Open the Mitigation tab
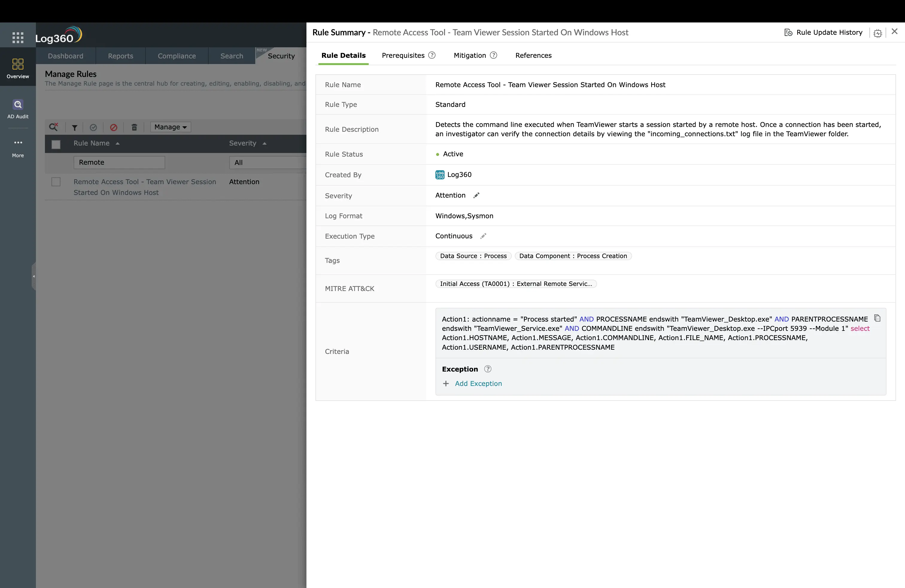The width and height of the screenshot is (905, 588). click(470, 55)
